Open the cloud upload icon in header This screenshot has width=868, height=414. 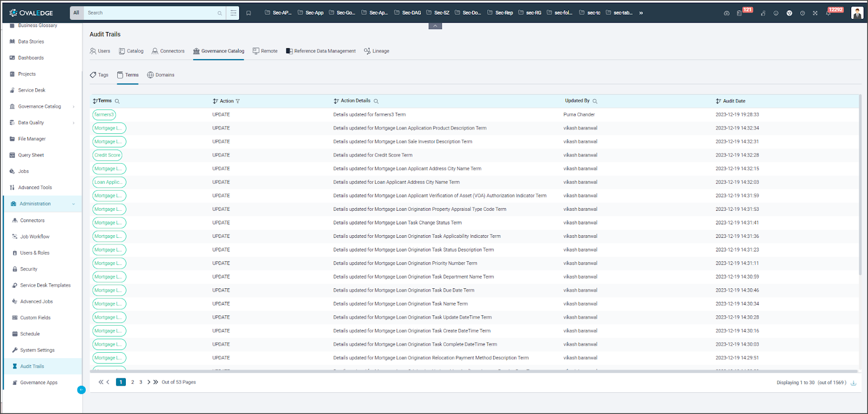726,13
